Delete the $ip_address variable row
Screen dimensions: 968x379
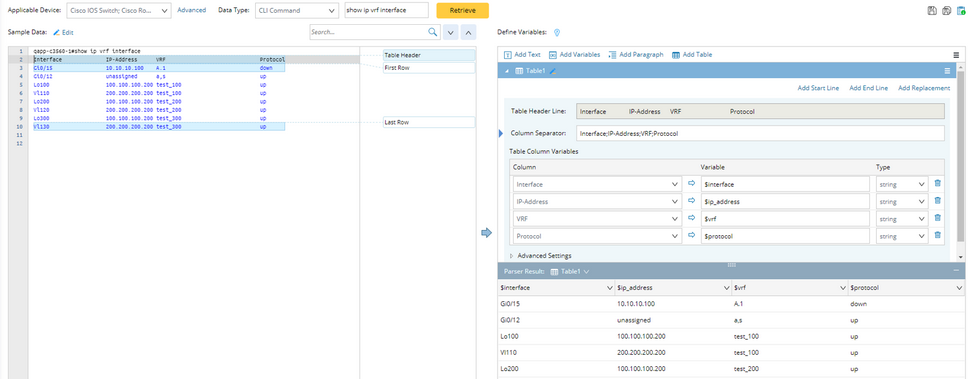(938, 201)
